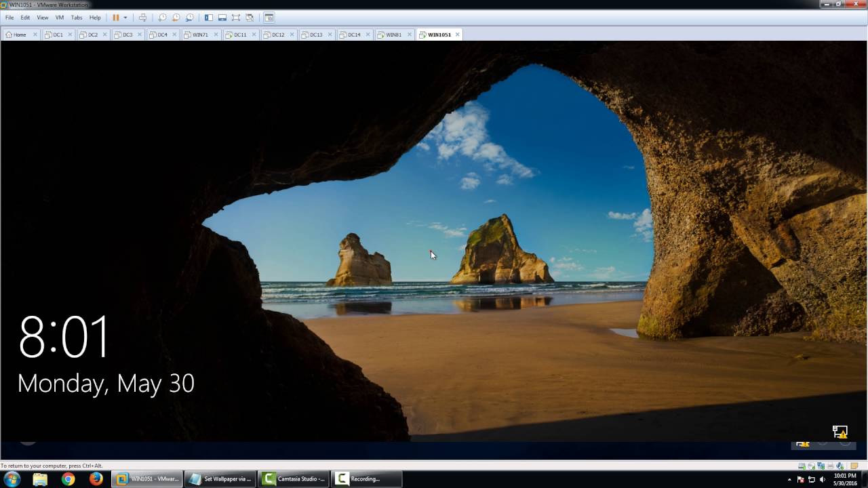The width and height of the screenshot is (868, 488).
Task: Take a snapshot using the first clock icon
Action: click(x=163, y=18)
